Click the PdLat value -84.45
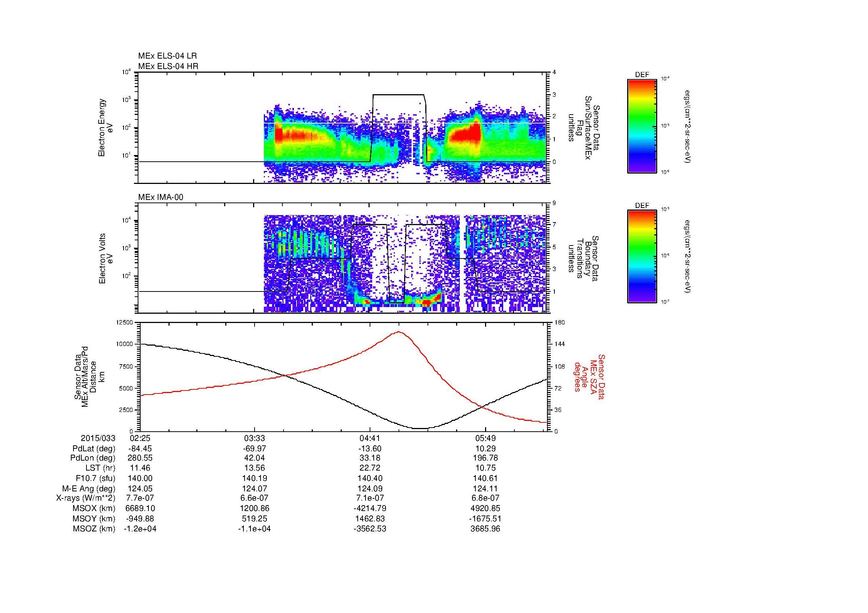Viewport: 868px width, 613px height. tap(140, 449)
